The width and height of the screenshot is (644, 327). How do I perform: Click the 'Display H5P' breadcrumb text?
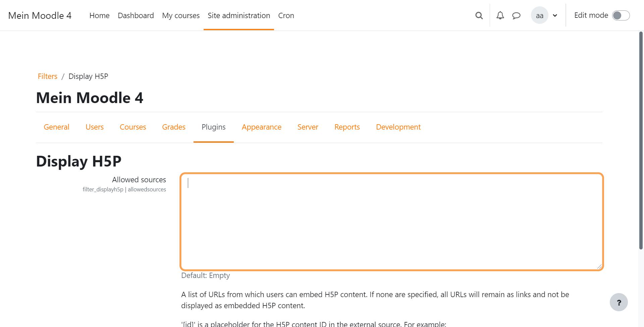point(88,76)
